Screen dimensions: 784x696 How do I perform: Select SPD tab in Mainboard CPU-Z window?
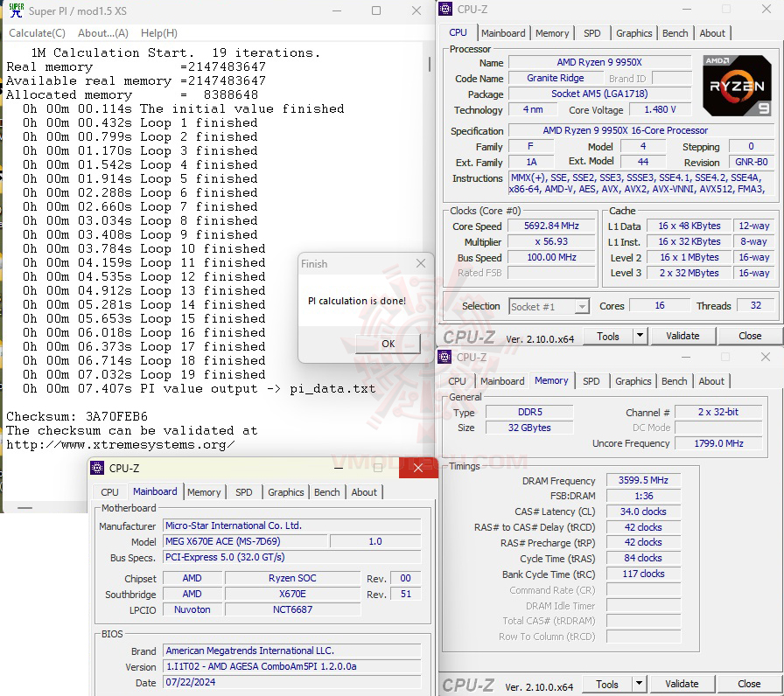pyautogui.click(x=244, y=492)
